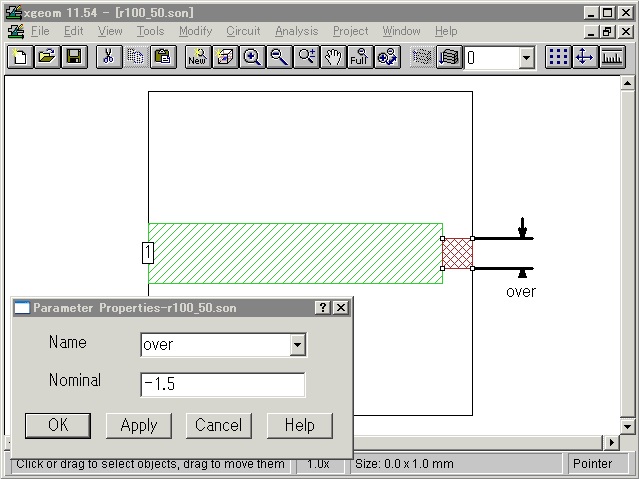Open the Help menu
This screenshot has height=479, width=639.
click(446, 31)
